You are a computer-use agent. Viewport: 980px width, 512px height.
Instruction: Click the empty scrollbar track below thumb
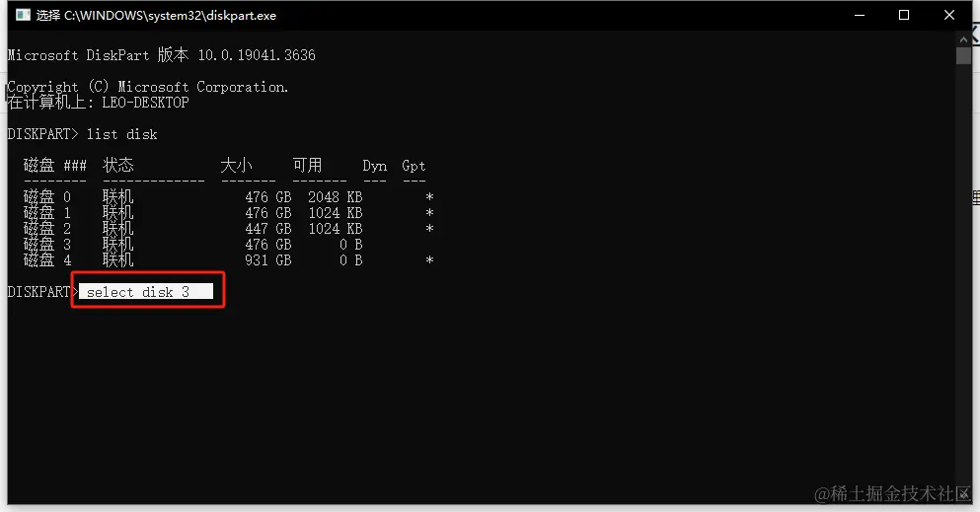(x=963, y=281)
